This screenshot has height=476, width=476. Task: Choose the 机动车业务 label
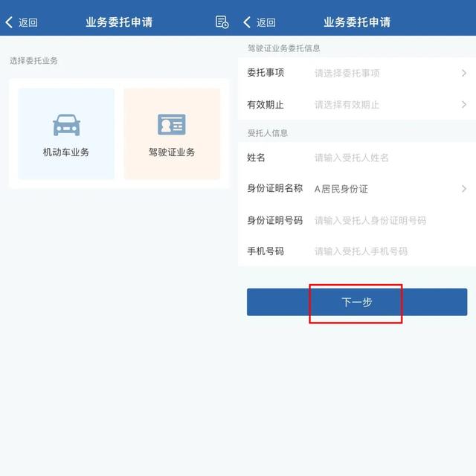66,152
